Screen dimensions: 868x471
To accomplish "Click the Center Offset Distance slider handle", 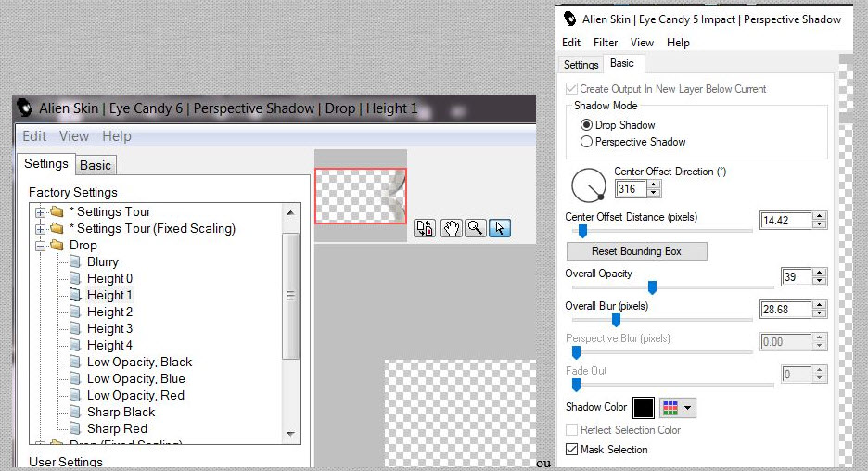I will click(x=581, y=231).
